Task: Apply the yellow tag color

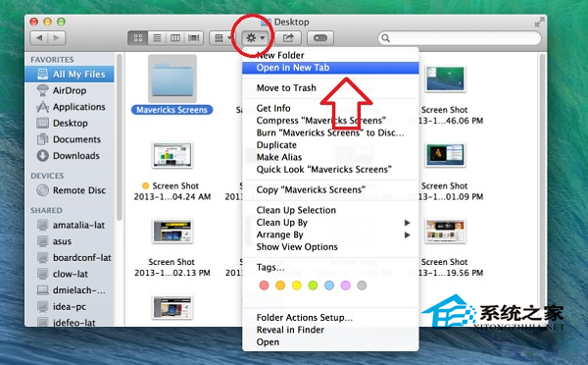Action: [x=297, y=286]
